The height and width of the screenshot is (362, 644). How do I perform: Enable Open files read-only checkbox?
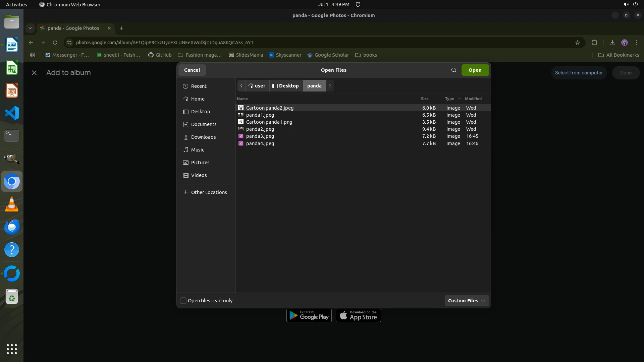[x=183, y=301]
